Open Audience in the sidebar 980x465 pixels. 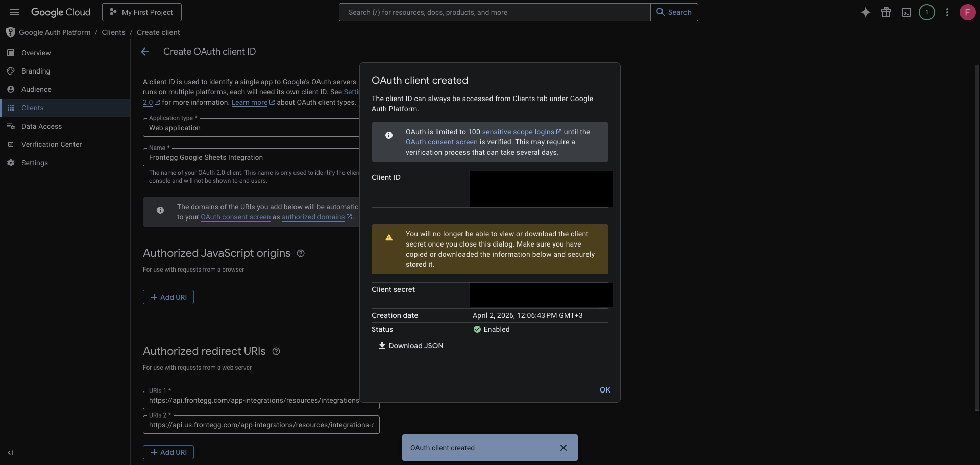pos(65,89)
